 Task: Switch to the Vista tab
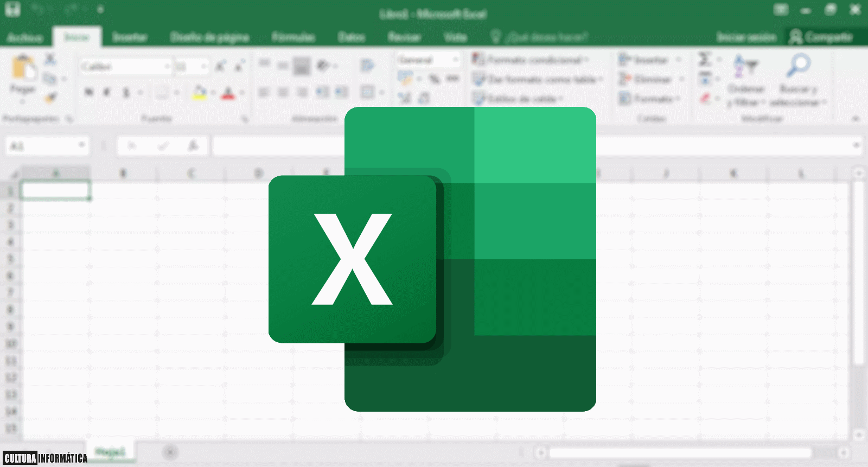pyautogui.click(x=455, y=37)
